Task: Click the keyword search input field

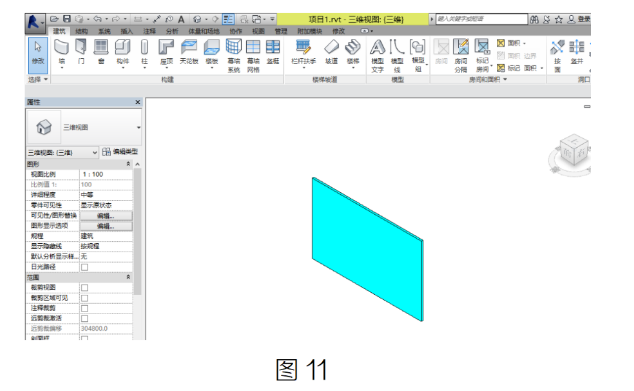Action: [481, 19]
